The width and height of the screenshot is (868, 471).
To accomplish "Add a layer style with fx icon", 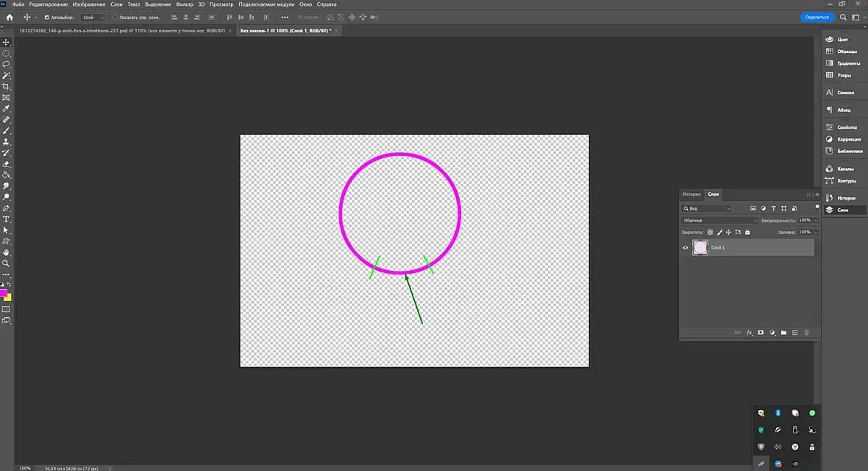I will click(750, 333).
